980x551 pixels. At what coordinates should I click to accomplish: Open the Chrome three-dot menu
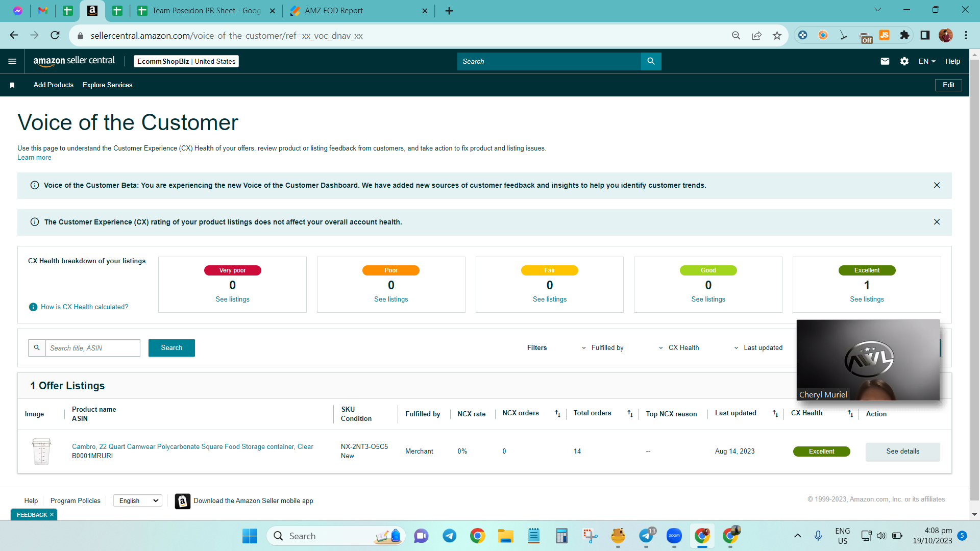pyautogui.click(x=966, y=35)
